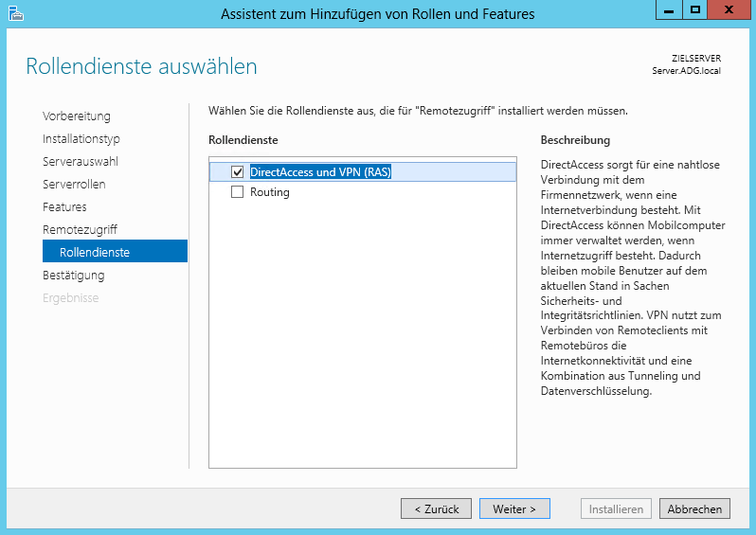This screenshot has height=535, width=756.
Task: Open the Features step
Action: (x=64, y=206)
